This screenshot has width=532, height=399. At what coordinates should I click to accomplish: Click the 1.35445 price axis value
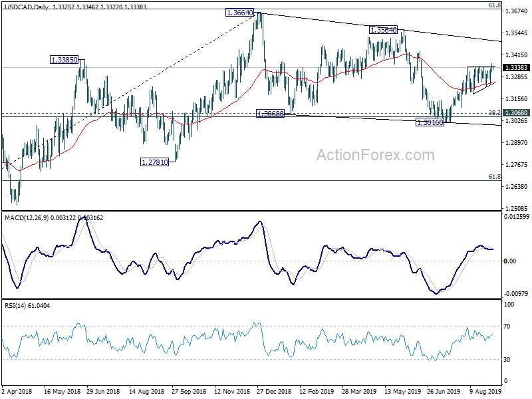(x=517, y=33)
